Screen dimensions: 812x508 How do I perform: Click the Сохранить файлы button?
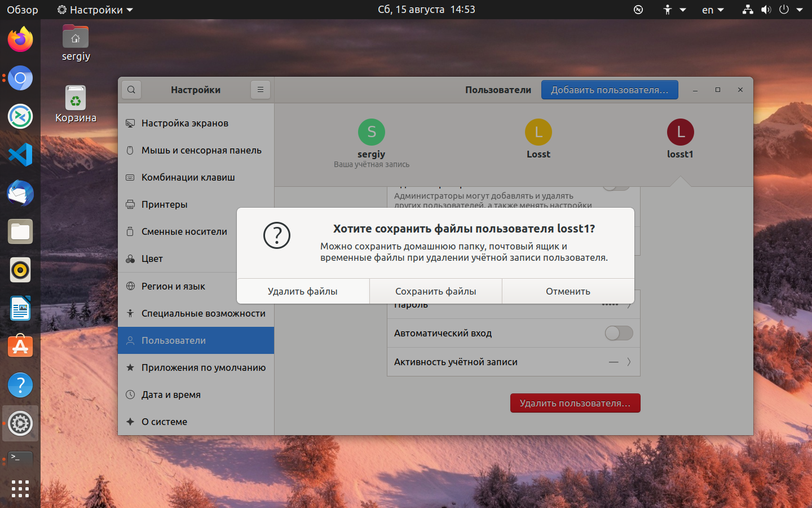click(436, 291)
